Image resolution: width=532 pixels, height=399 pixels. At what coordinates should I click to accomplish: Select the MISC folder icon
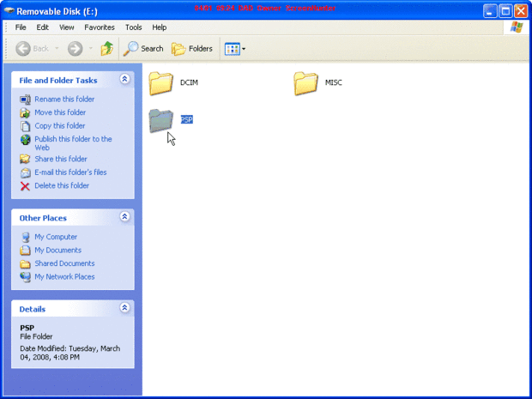coord(305,83)
